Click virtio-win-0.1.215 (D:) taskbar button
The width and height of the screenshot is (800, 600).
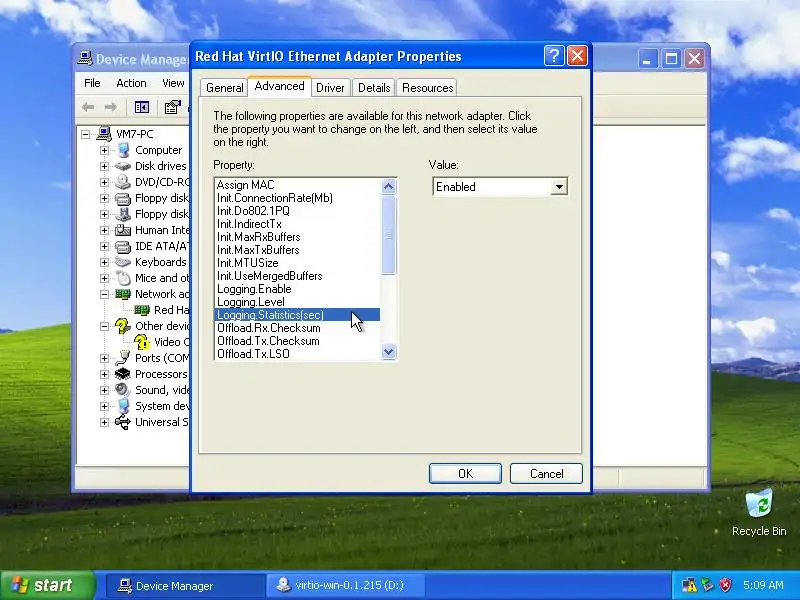point(345,585)
